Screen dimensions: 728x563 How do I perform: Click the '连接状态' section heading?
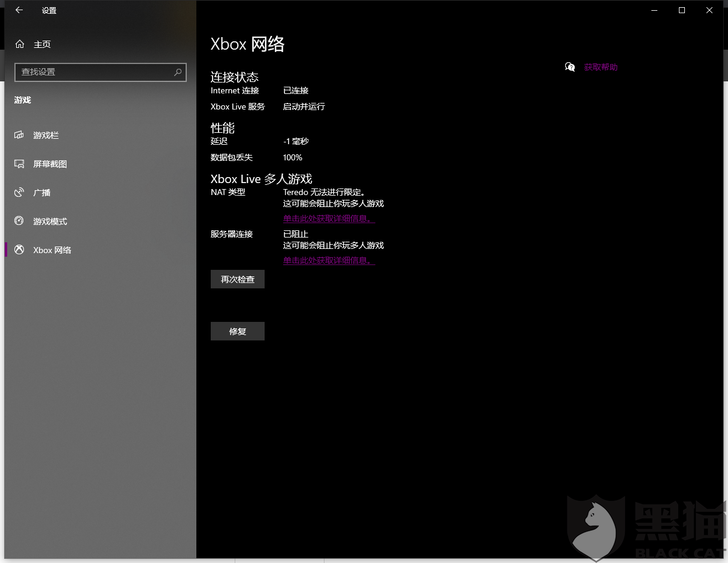pos(235,77)
